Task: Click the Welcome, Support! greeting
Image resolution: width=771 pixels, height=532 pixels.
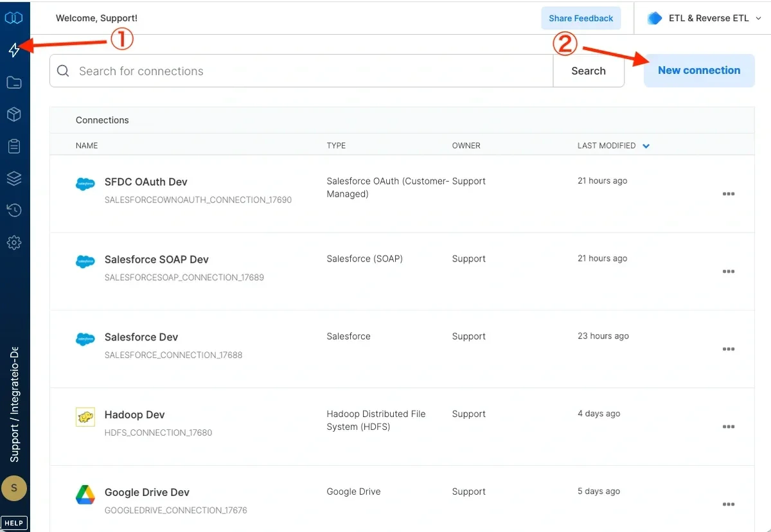Action: coord(96,19)
